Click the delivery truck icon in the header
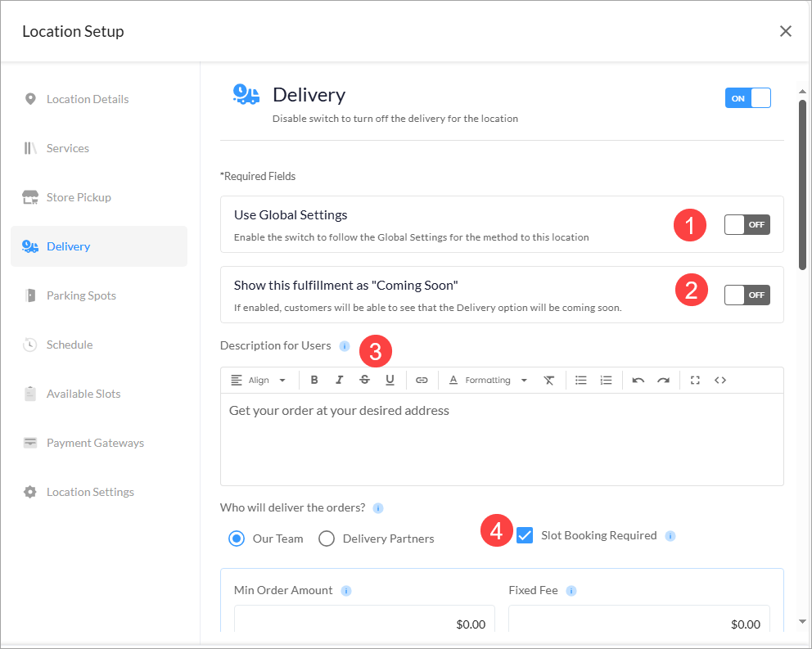 (246, 95)
